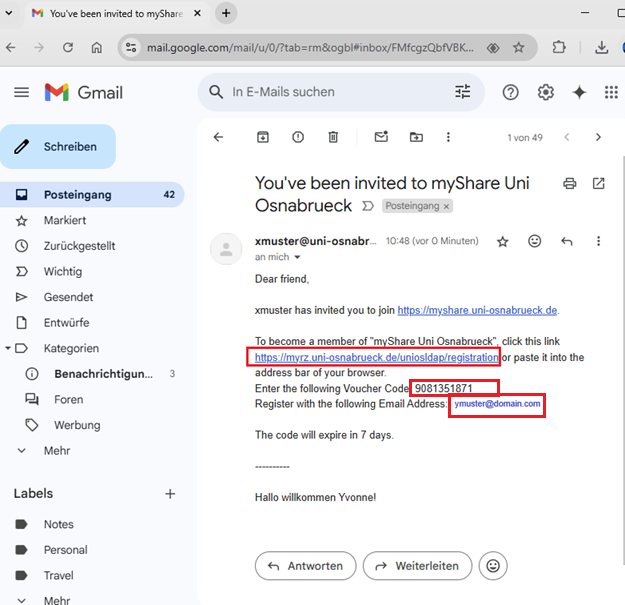The image size is (625, 605).
Task: Toggle the main menu hamburger
Action: (22, 92)
